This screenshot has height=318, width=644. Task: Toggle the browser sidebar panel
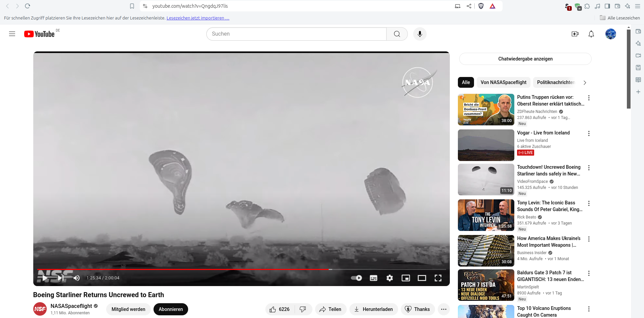pos(607,6)
